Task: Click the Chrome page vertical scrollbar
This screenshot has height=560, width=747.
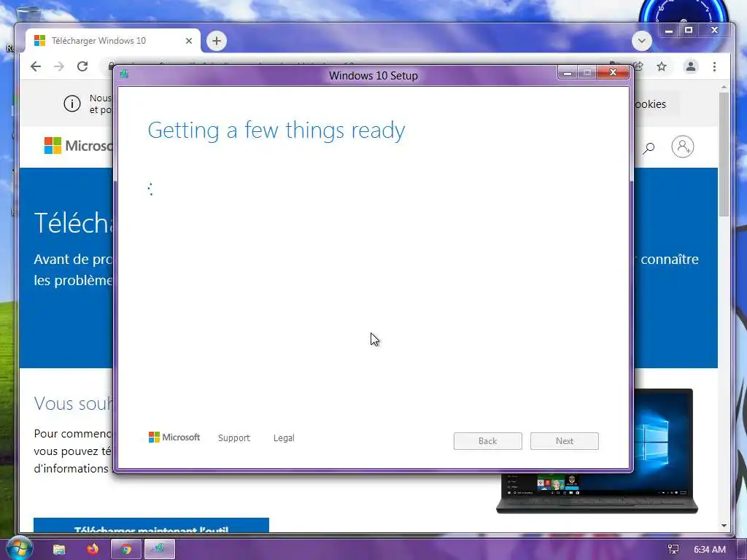Action: 724,153
